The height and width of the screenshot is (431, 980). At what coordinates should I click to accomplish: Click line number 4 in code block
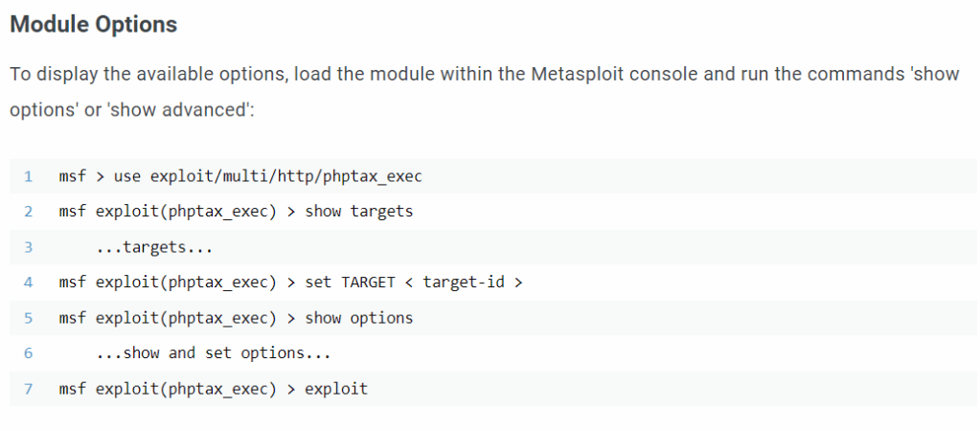(x=29, y=283)
